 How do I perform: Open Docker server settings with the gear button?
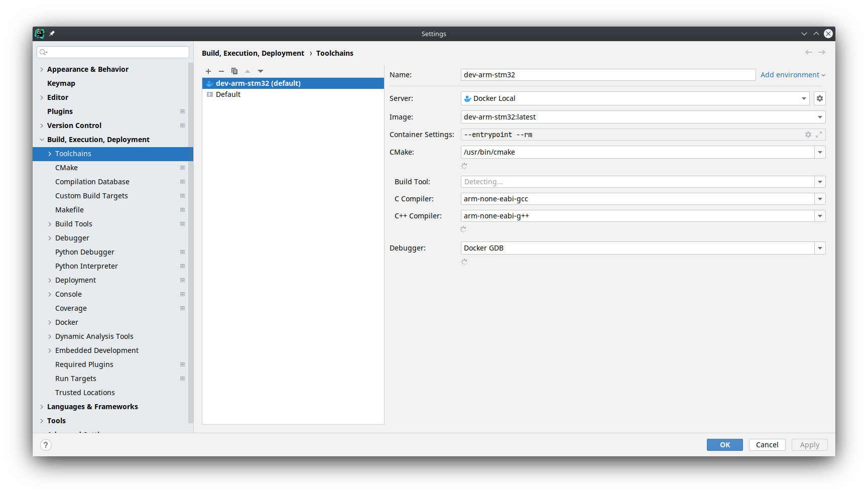(820, 98)
